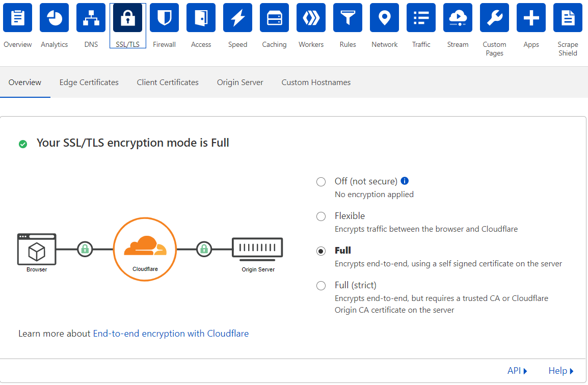Go to DNS network icon

[x=91, y=18]
